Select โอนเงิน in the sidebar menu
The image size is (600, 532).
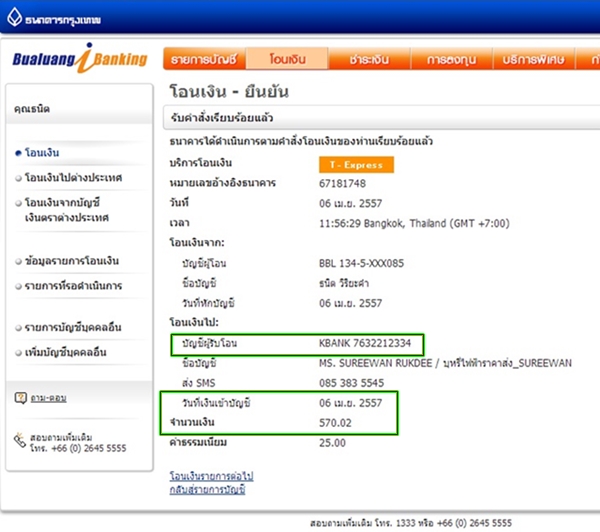tap(42, 153)
